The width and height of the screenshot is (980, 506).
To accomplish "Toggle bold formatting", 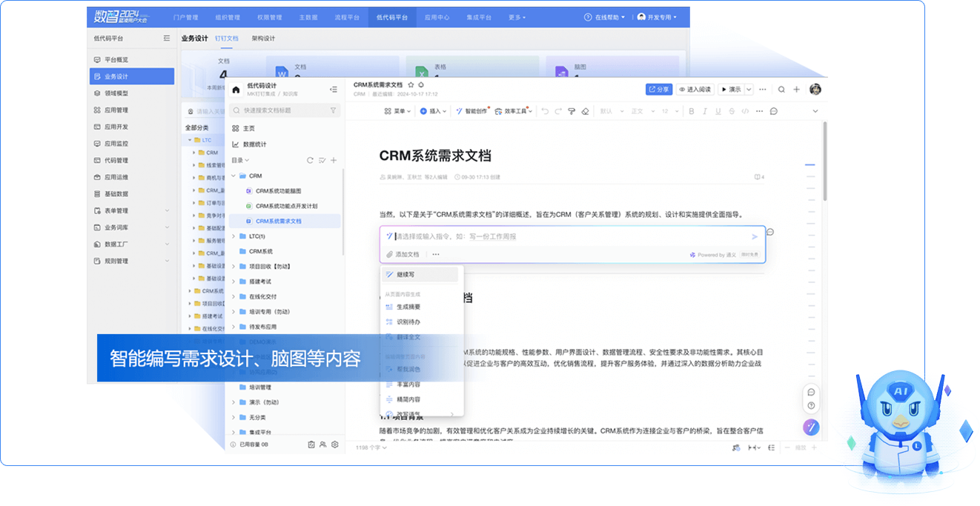I will click(x=692, y=111).
